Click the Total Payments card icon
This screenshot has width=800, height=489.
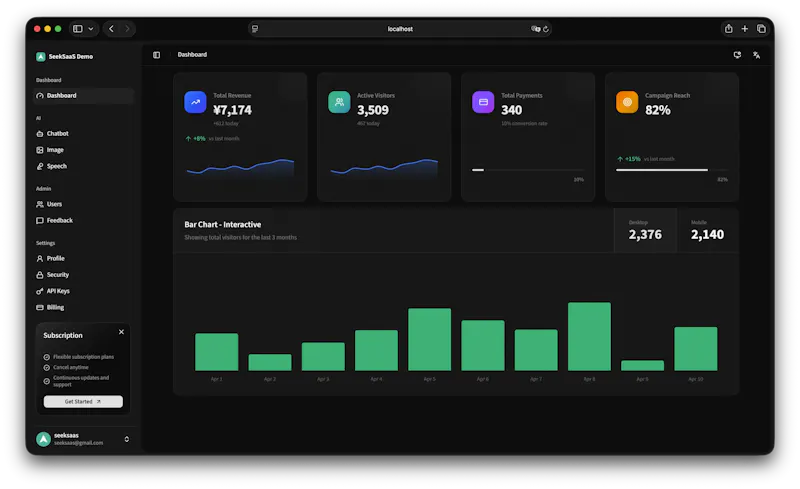(x=483, y=102)
